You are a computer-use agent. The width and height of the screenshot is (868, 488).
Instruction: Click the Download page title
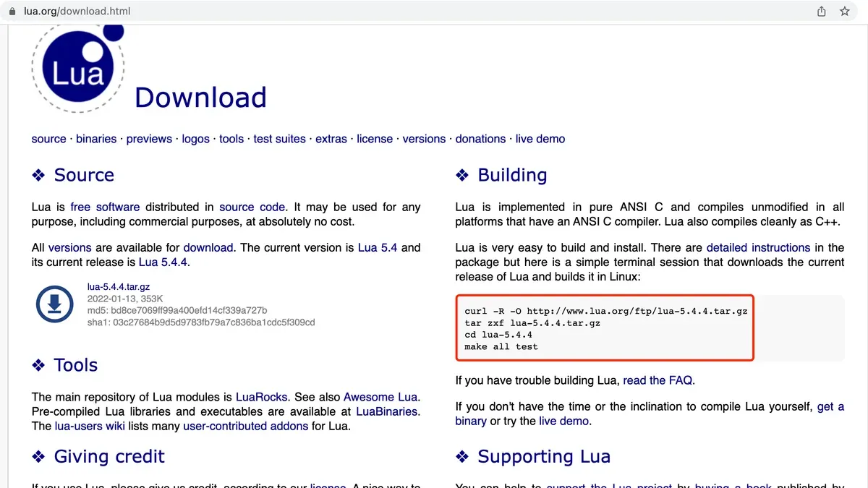click(200, 98)
